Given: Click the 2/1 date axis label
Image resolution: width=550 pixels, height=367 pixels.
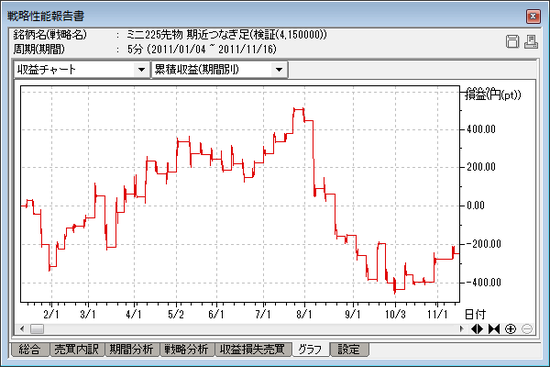Looking at the screenshot, I should click(51, 314).
